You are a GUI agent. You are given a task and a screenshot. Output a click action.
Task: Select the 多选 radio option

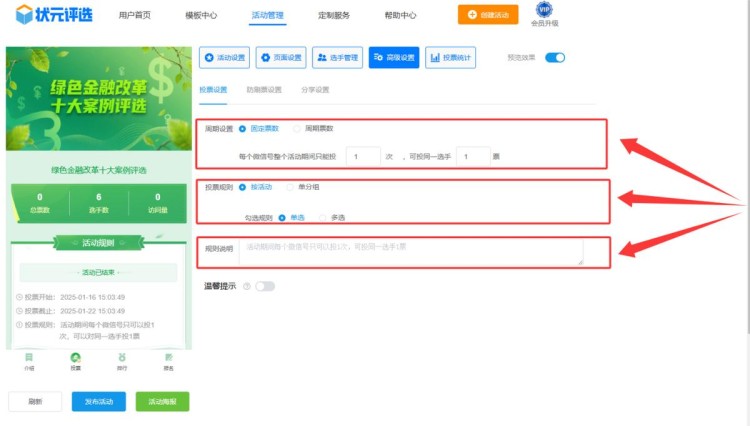tap(323, 217)
